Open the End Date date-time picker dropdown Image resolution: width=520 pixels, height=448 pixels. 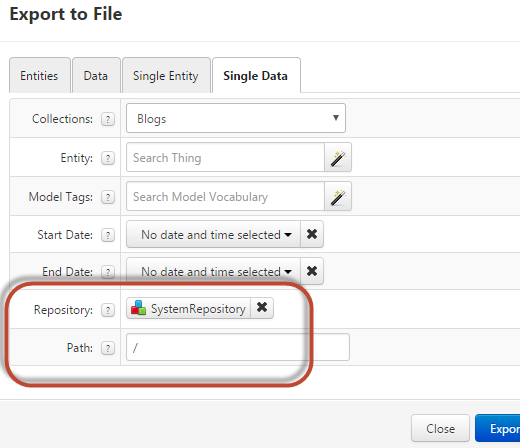click(x=213, y=271)
